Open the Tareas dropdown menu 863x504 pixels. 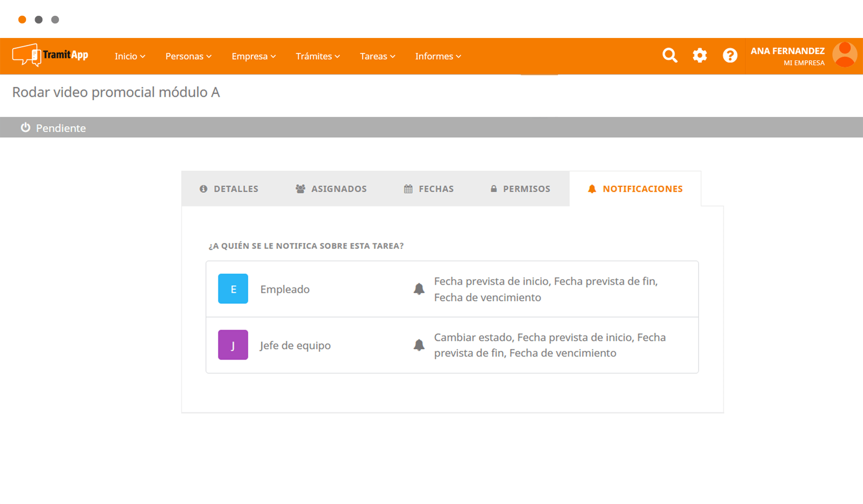[377, 56]
